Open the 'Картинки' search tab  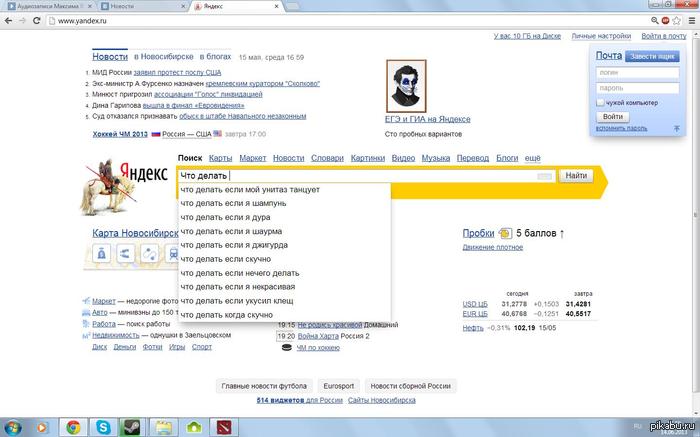tap(368, 158)
